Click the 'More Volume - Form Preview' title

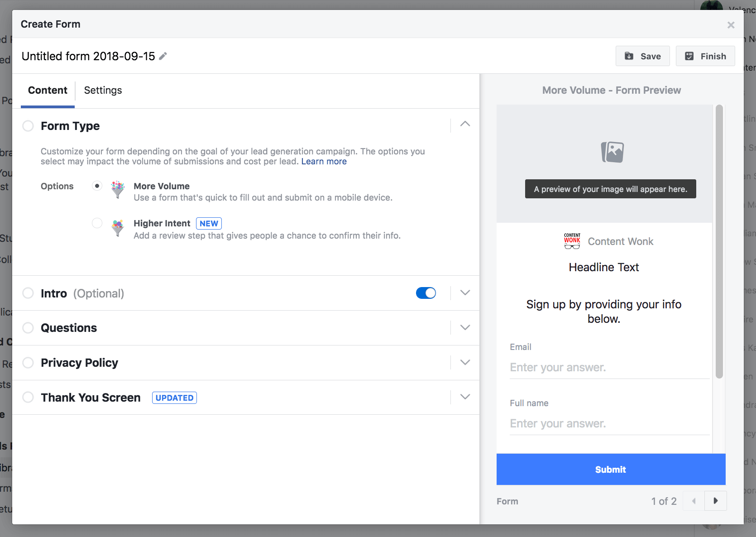[612, 90]
